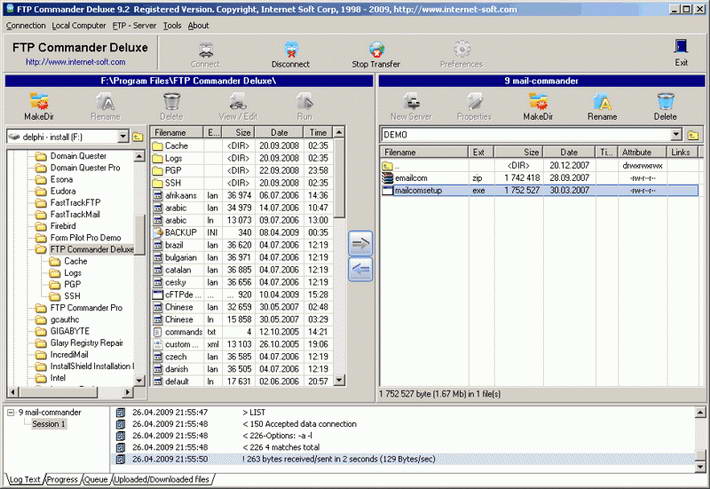Switch to the Queue tab
Image resolution: width=710 pixels, height=489 pixels.
pyautogui.click(x=96, y=479)
